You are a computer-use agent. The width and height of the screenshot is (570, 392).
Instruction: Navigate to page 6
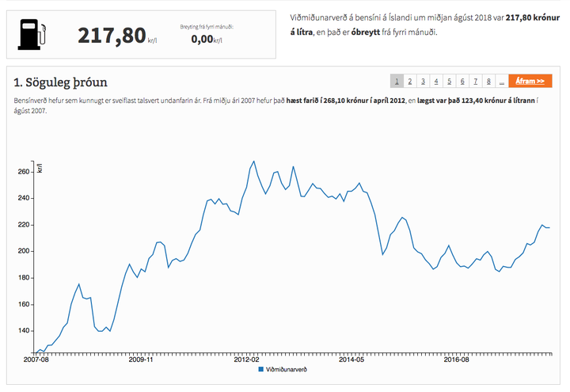463,81
